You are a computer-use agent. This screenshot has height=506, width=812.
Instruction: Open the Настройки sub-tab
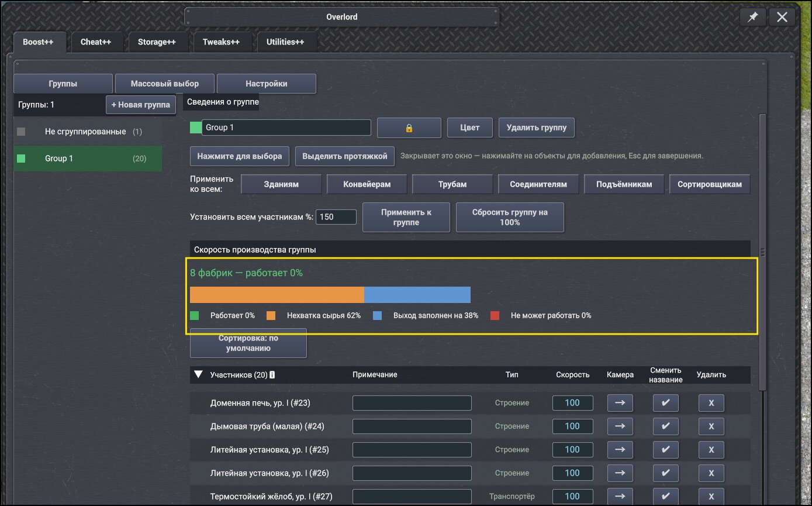click(267, 84)
